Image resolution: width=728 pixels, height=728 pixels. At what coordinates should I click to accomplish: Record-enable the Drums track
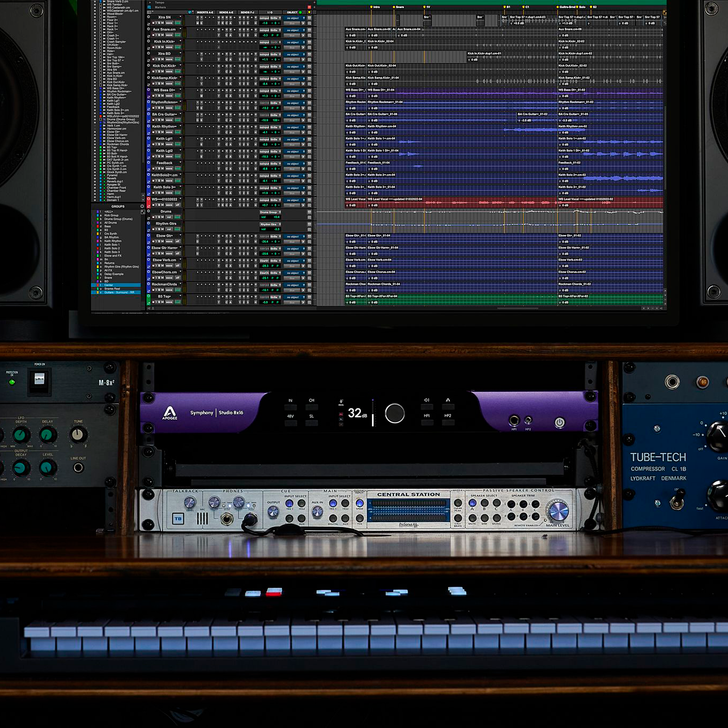click(153, 217)
